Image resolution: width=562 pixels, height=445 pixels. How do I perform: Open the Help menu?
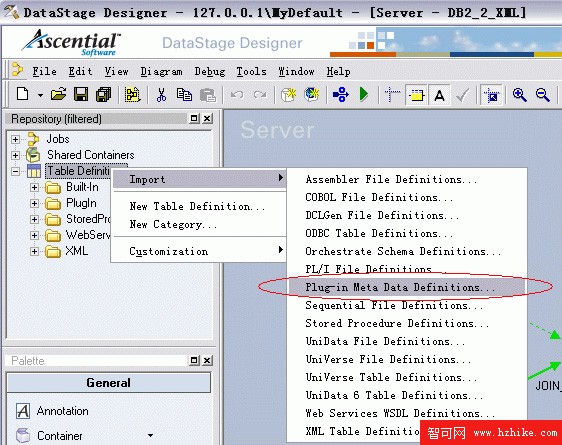pos(338,71)
